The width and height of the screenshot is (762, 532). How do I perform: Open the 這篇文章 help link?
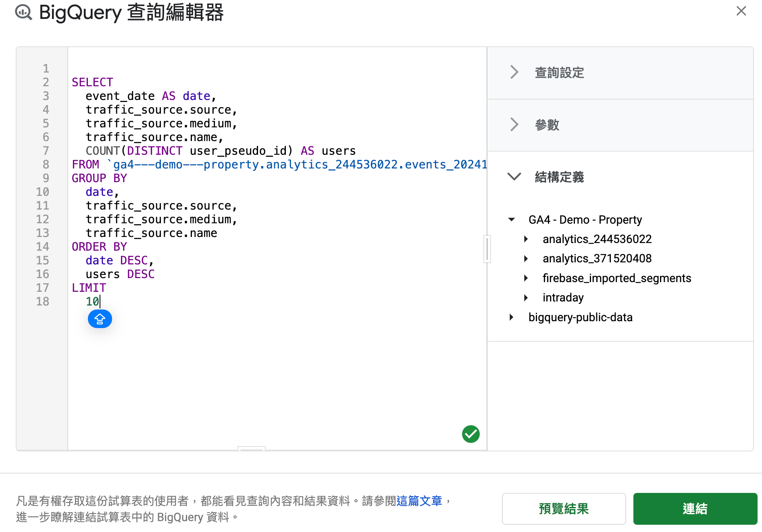(x=419, y=501)
